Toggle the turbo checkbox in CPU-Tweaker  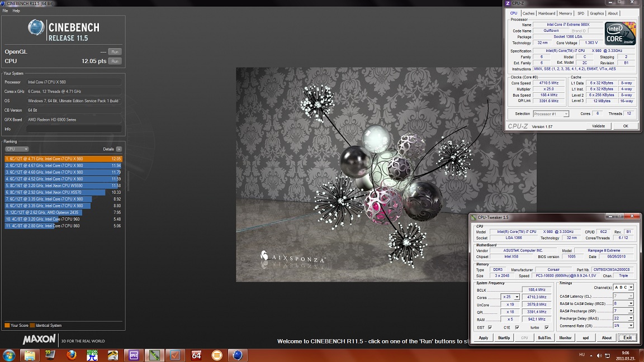[546, 327]
